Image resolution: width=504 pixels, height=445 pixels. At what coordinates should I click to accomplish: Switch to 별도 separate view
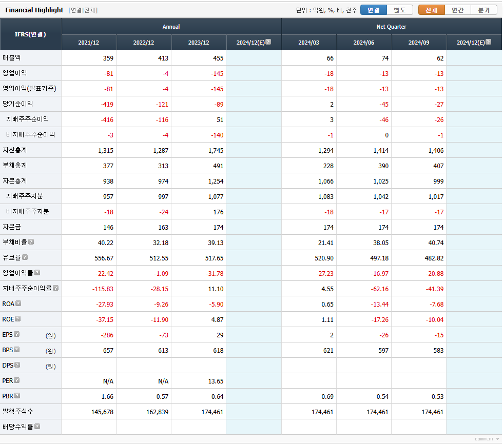click(400, 10)
